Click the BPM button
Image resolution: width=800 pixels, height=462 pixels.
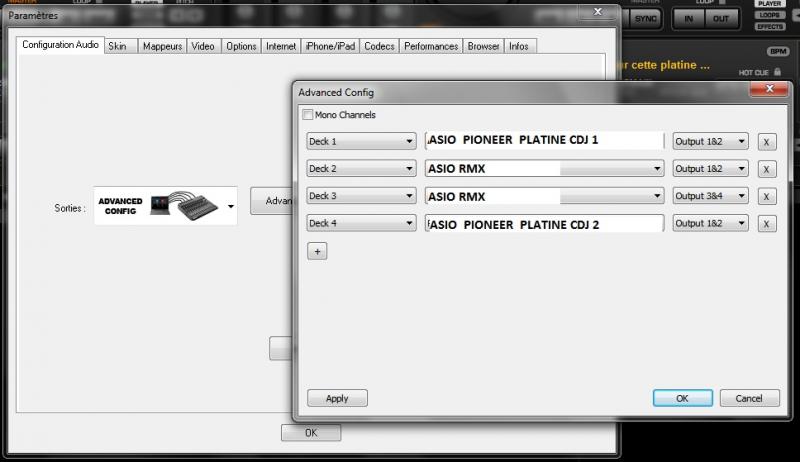778,52
